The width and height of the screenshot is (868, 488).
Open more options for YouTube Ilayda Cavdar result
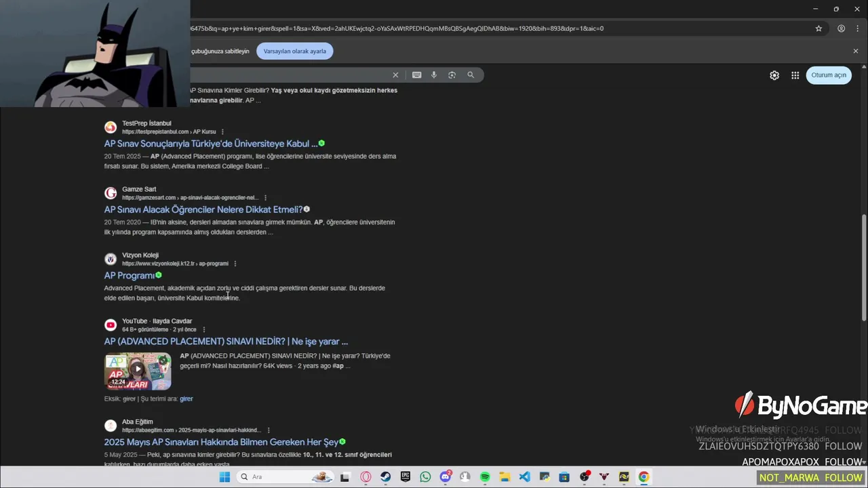pyautogui.click(x=203, y=329)
